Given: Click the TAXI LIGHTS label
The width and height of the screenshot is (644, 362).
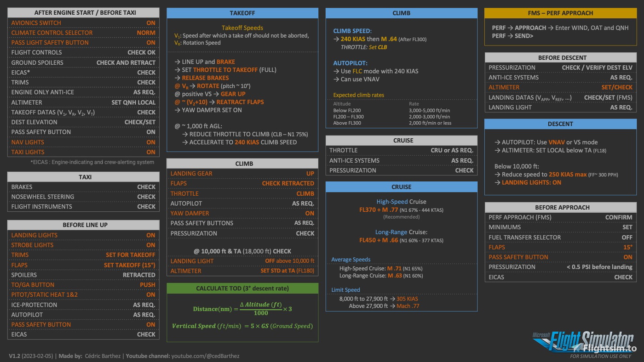Looking at the screenshot, I should [x=28, y=152].
